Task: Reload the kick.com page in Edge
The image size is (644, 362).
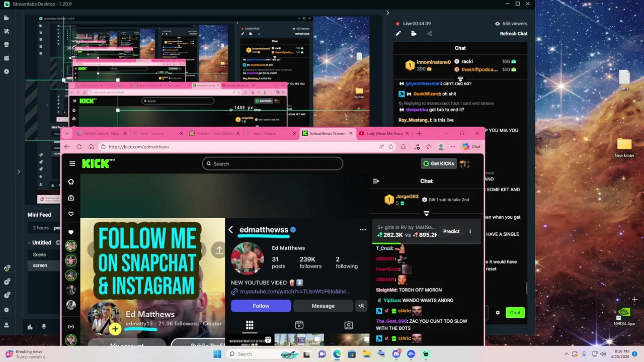Action: pyautogui.click(x=79, y=147)
